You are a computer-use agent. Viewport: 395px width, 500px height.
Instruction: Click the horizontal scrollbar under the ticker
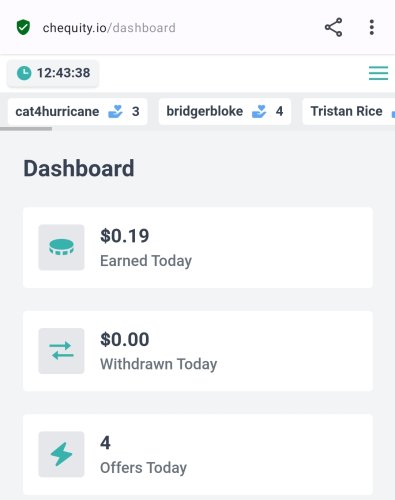pos(26,129)
